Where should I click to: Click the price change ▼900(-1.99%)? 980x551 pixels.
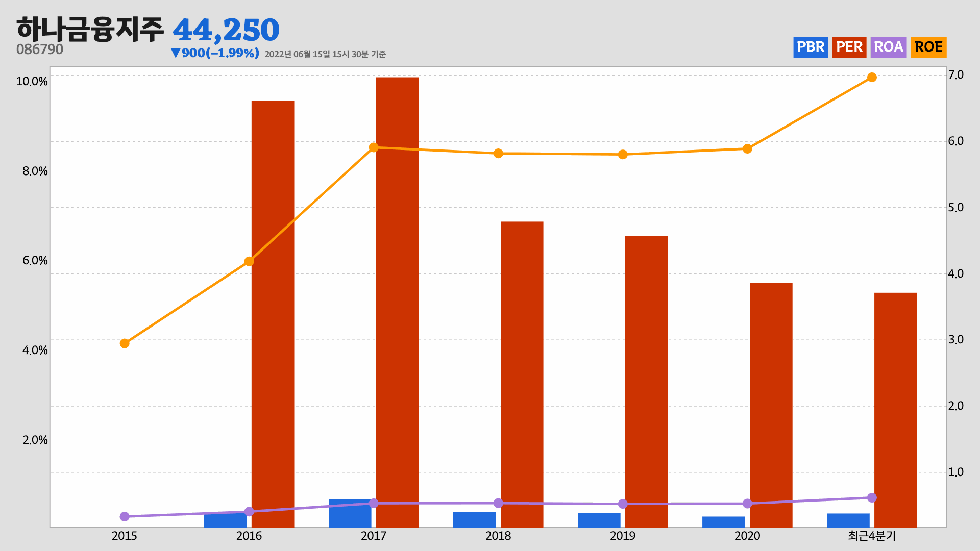[x=215, y=53]
